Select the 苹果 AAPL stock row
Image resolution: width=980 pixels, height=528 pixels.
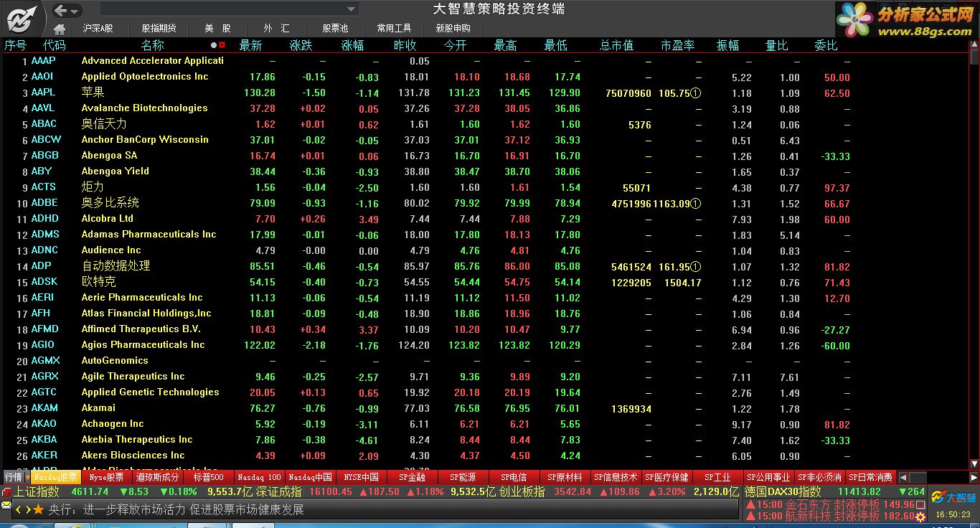coord(484,93)
